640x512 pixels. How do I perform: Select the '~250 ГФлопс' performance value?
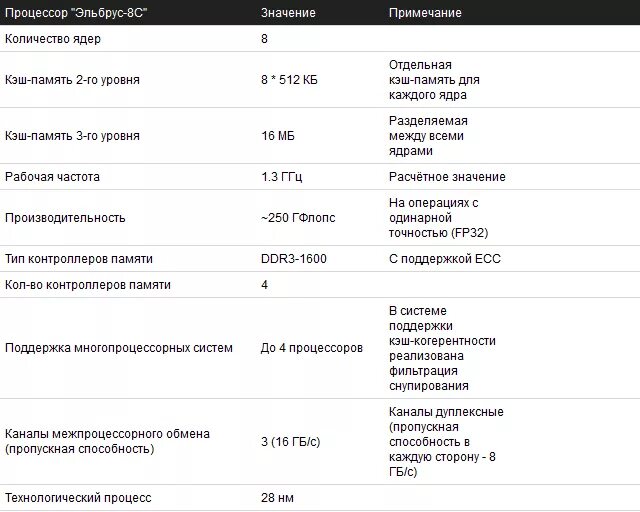point(298,218)
